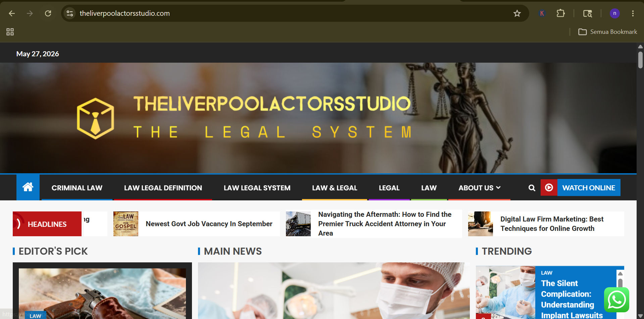Screen dimensions: 644x319
Task: Click the browser forward arrow
Action: tap(30, 13)
